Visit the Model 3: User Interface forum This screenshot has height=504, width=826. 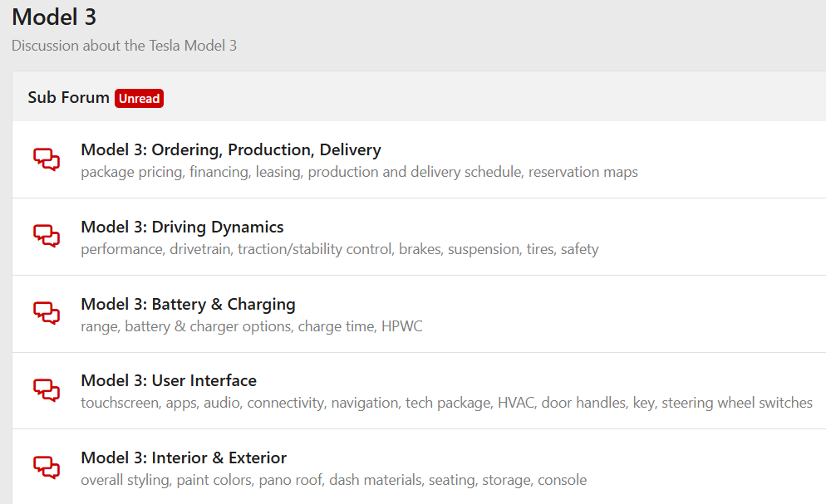tap(169, 381)
